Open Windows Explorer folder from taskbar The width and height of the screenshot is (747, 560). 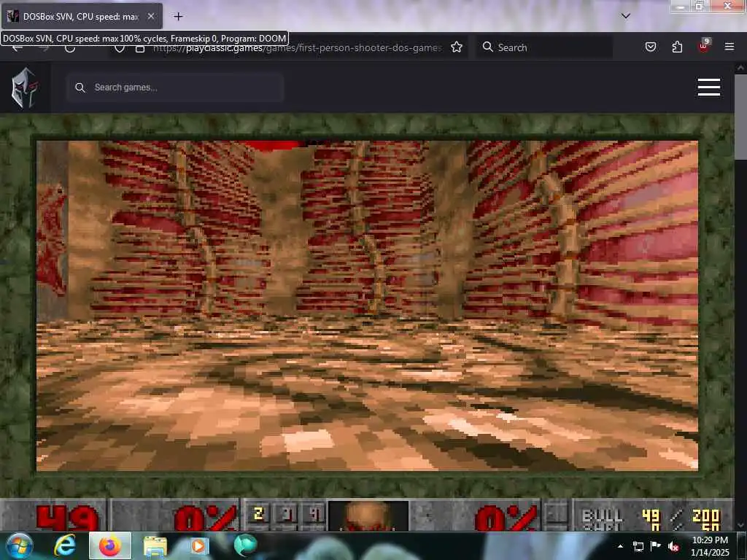[155, 547]
